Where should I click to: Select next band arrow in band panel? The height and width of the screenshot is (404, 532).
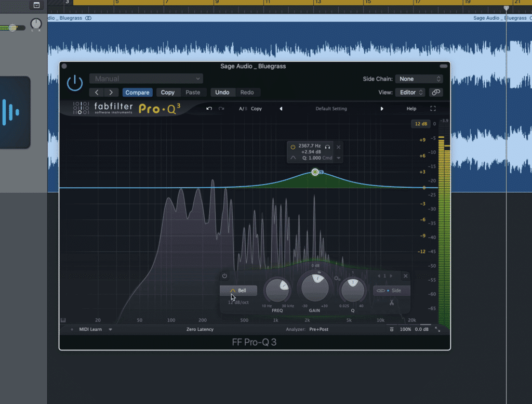coord(391,276)
